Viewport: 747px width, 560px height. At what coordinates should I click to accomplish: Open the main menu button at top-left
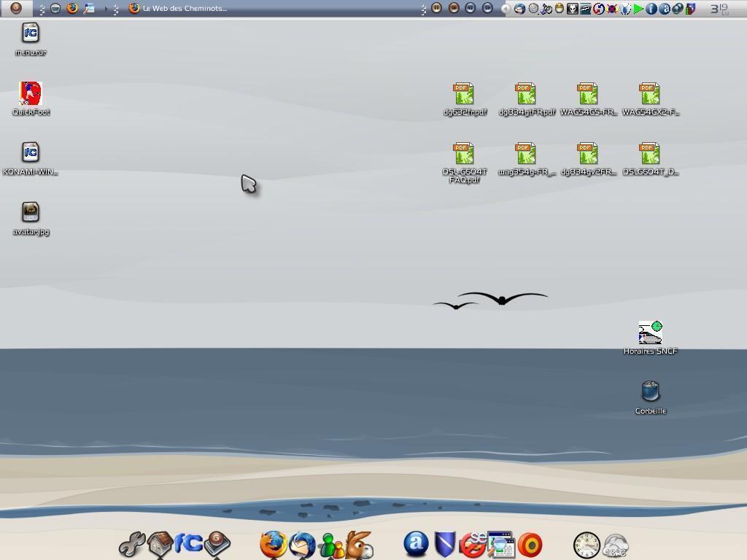point(15,9)
